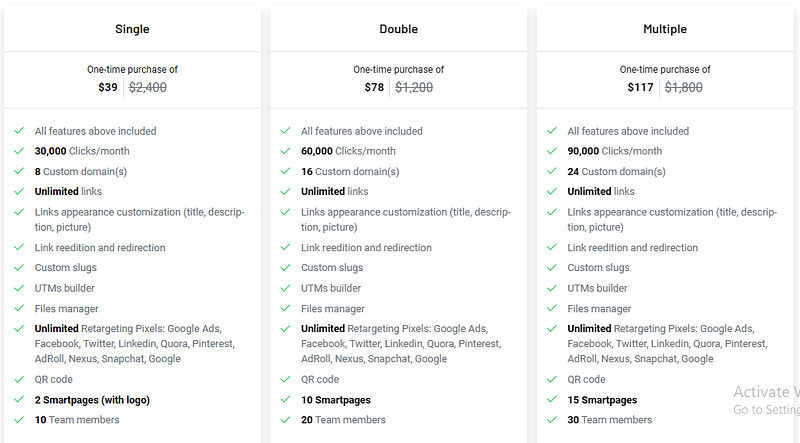
Task: Click the 2 Smartpages (with logo) feature
Action: point(92,400)
